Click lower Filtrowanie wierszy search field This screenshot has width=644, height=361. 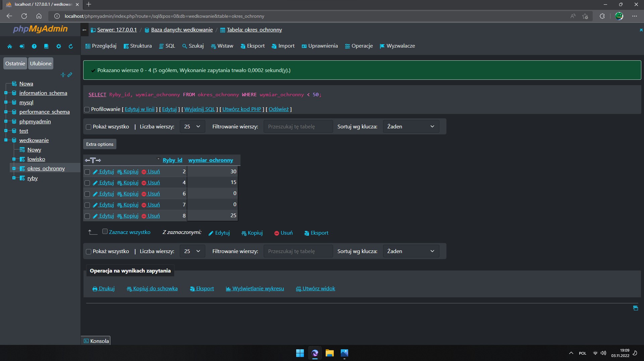pos(298,251)
